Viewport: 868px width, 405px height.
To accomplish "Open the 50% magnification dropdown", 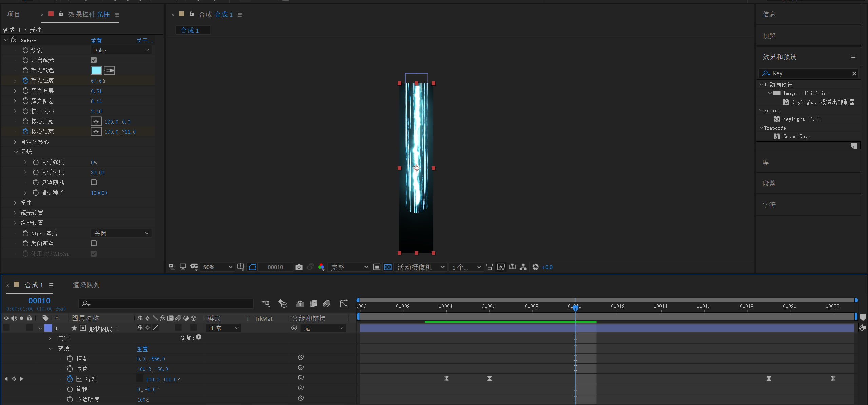I will 217,267.
